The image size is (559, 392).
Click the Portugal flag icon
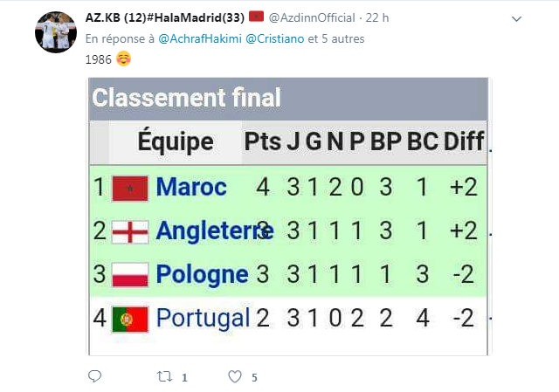point(130,318)
